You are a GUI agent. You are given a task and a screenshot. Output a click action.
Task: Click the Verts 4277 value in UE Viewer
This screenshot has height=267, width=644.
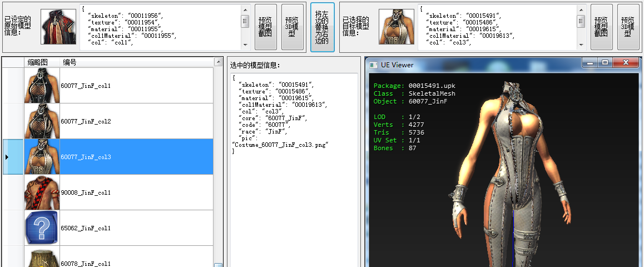[417, 125]
